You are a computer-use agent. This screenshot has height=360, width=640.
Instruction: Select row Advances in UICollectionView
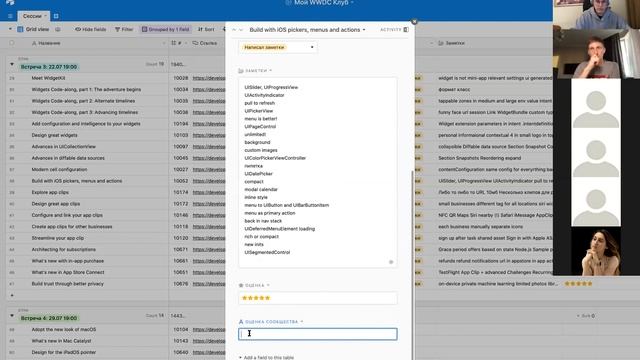pyautogui.click(x=63, y=147)
